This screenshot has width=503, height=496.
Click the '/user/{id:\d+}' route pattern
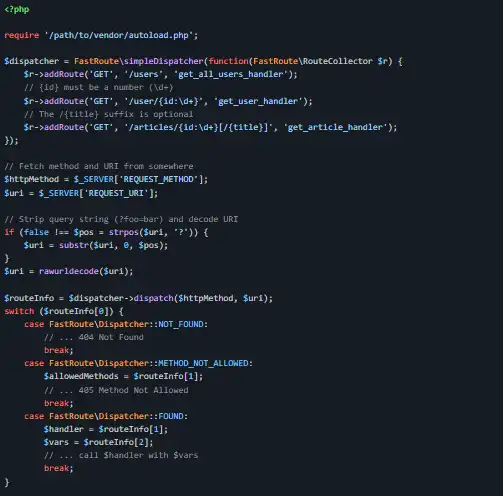163,101
